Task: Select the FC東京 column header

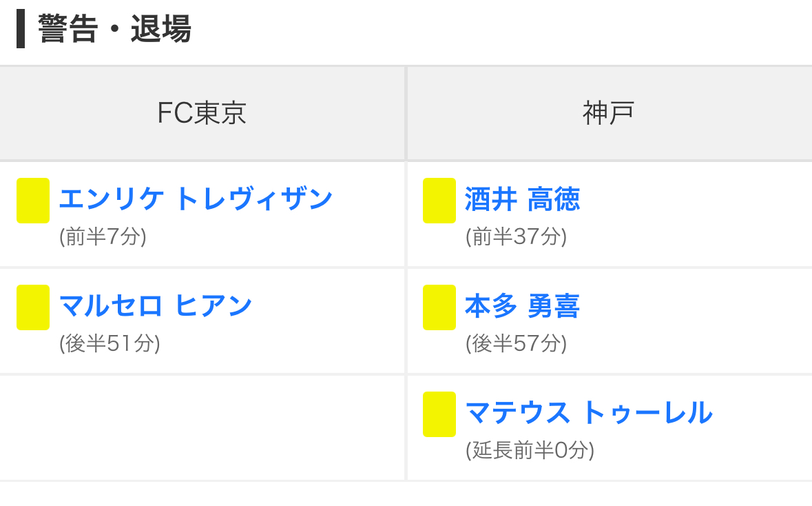Action: [x=202, y=113]
